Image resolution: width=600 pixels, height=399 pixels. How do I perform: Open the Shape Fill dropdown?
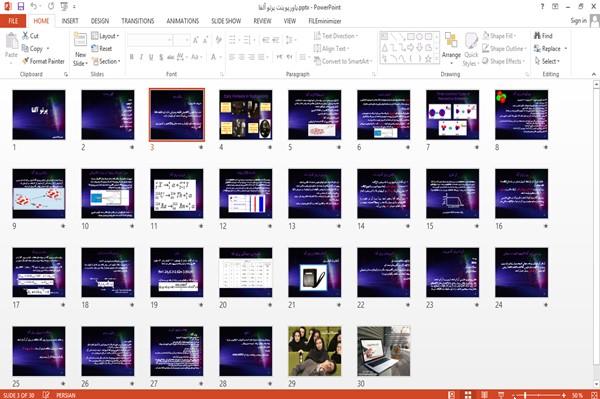tap(499, 36)
